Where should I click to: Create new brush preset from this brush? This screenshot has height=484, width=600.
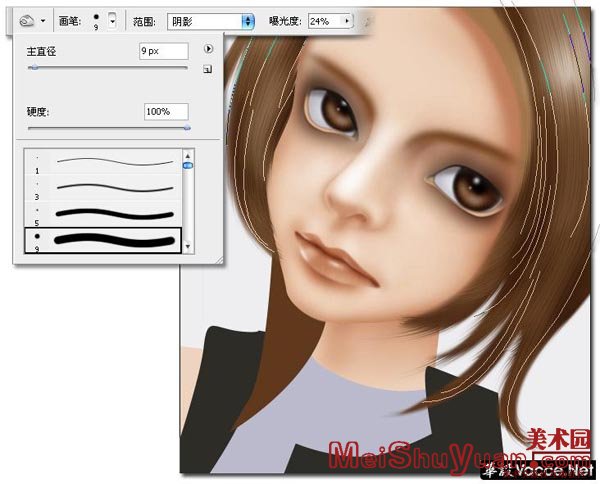tap(207, 69)
